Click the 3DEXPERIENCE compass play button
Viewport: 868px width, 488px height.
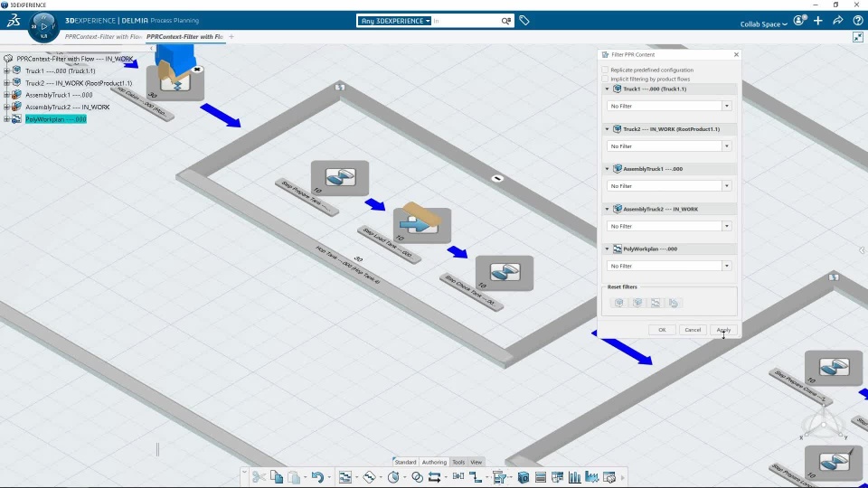point(43,26)
